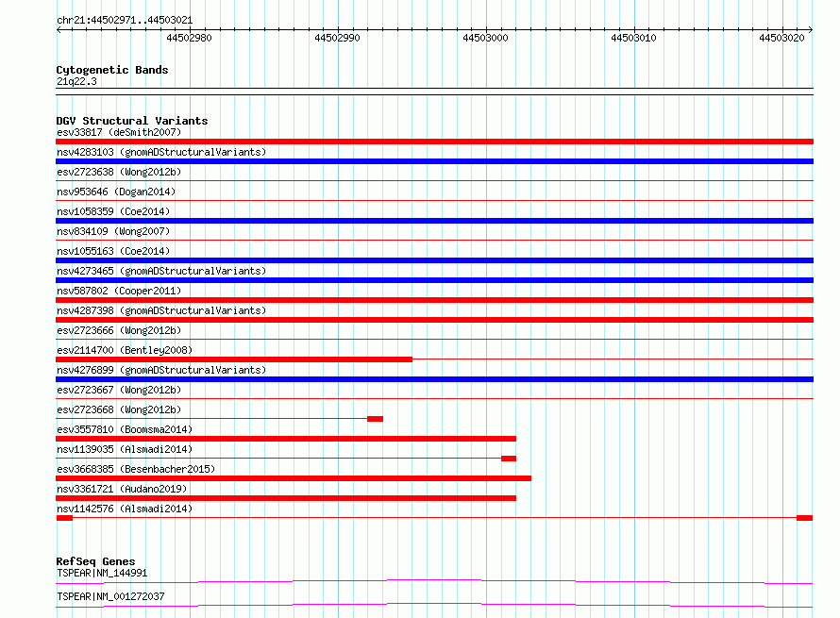Open variant esv2114700 (Bentley2008)
Screen dimensions: 840x618
[125, 350]
